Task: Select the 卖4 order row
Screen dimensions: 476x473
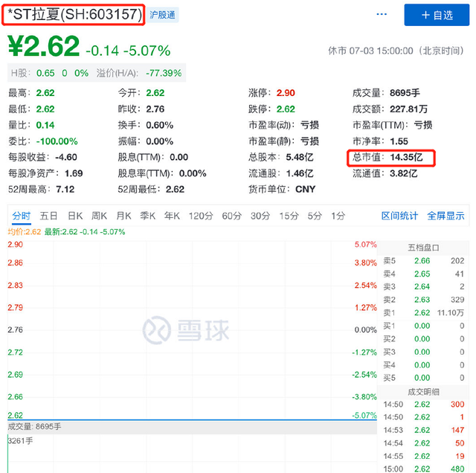Action: [x=423, y=274]
